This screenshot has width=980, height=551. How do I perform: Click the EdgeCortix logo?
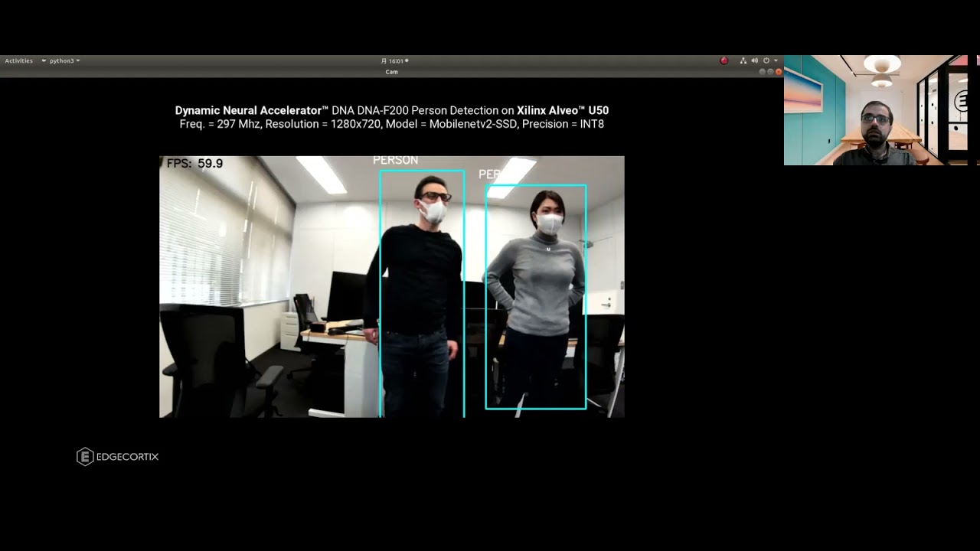point(117,457)
